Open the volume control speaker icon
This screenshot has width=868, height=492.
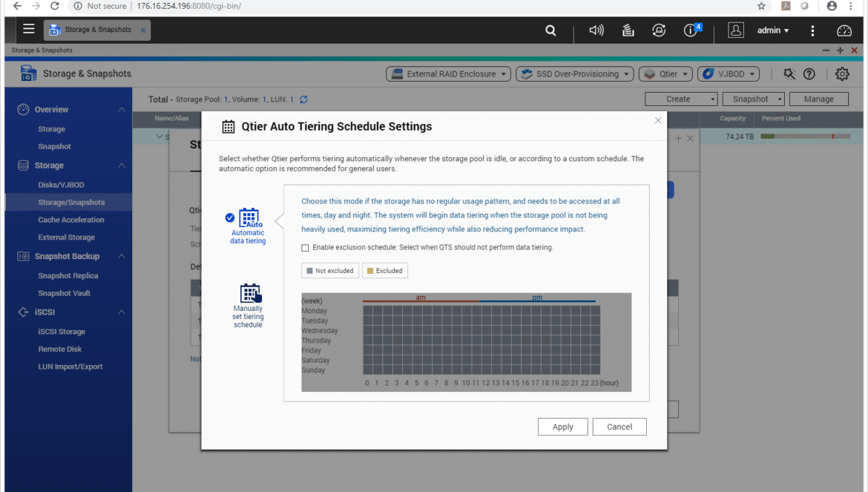point(596,30)
